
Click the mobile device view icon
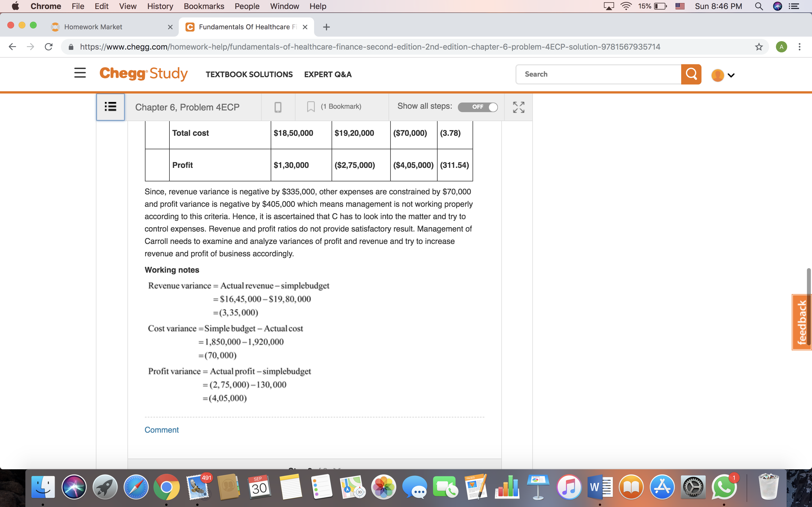pyautogui.click(x=278, y=107)
